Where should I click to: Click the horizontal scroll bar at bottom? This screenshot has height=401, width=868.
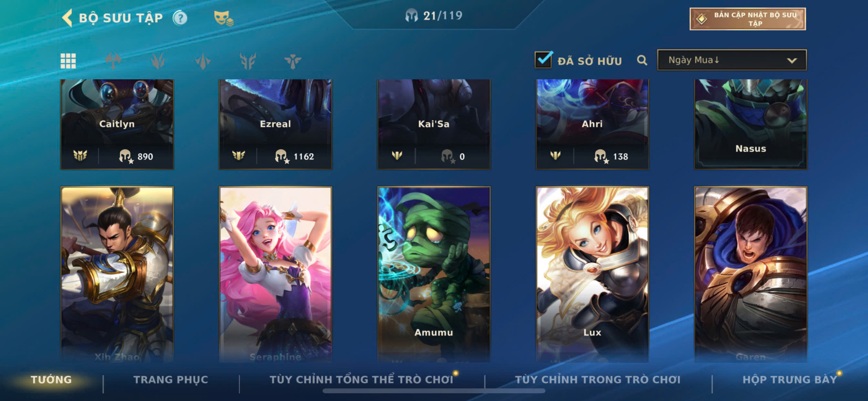(434, 391)
